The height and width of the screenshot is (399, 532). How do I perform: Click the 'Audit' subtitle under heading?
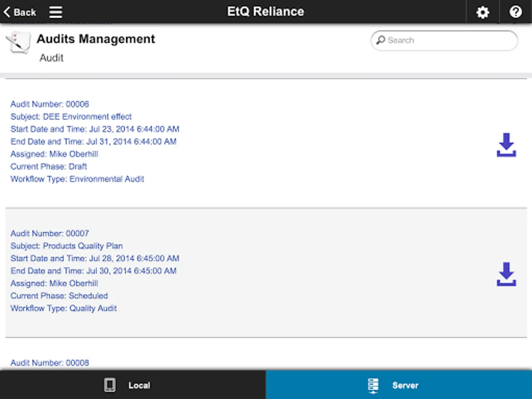click(x=51, y=58)
